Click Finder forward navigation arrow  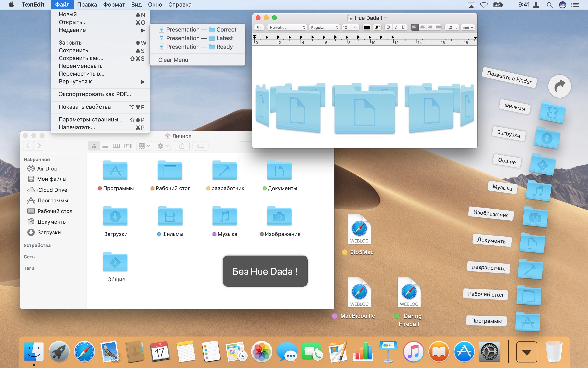click(x=39, y=146)
